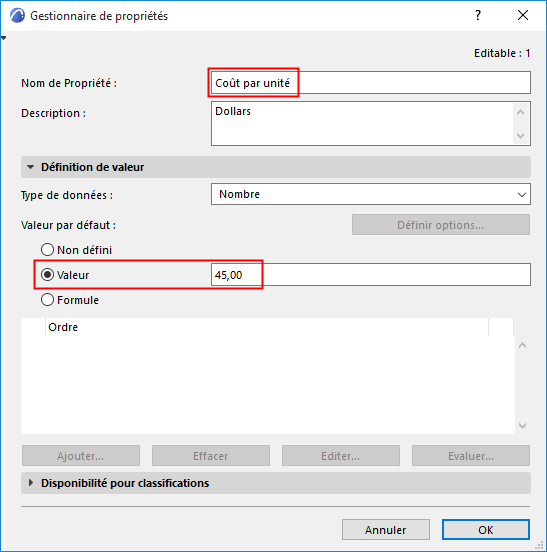Click the Valeur field containing 45,00
Viewport: 547px width, 552px height.
coord(371,275)
